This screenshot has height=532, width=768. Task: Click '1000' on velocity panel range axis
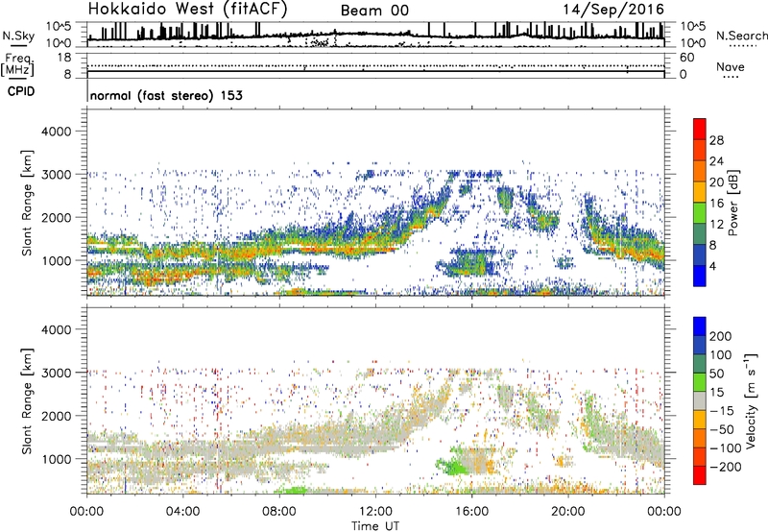click(x=57, y=459)
